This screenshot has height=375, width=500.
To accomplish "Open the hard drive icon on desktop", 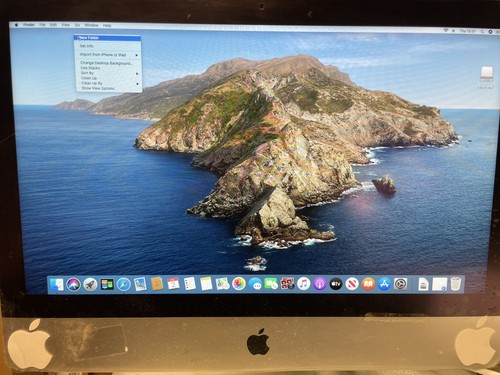I will (486, 74).
